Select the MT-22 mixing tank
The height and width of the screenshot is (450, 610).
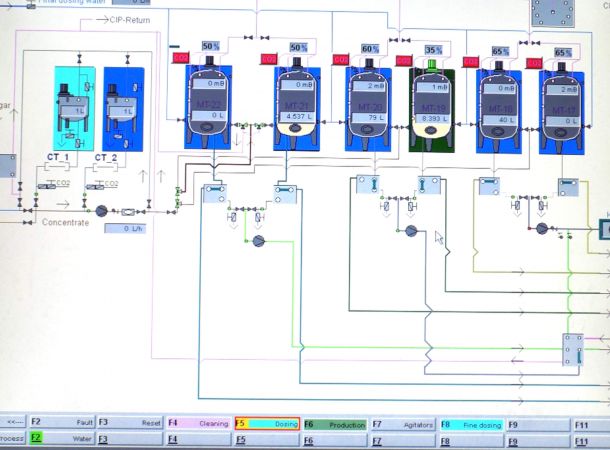tap(210, 105)
